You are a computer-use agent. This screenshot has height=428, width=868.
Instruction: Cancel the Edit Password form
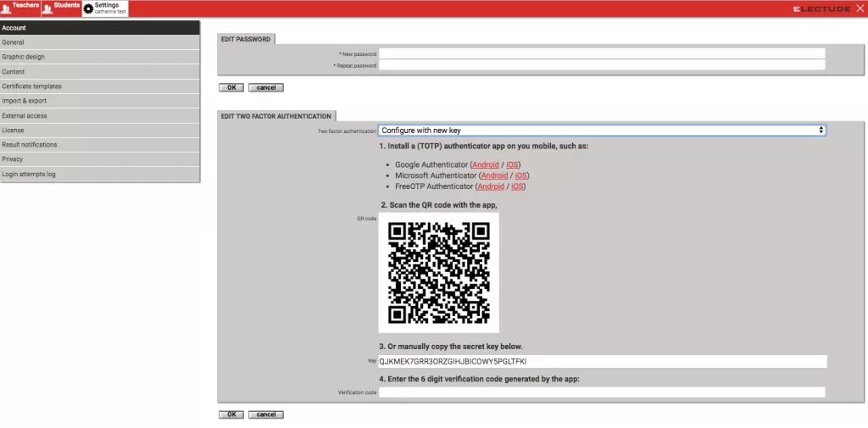pyautogui.click(x=265, y=87)
